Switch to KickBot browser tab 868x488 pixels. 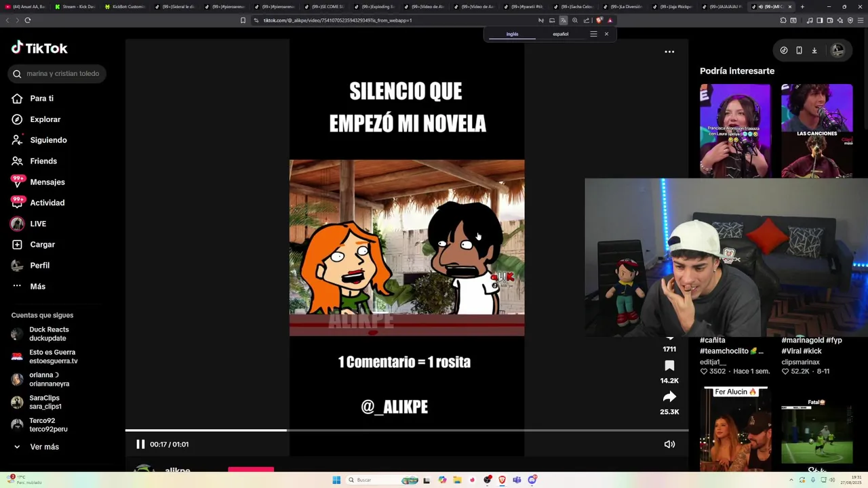(x=125, y=7)
